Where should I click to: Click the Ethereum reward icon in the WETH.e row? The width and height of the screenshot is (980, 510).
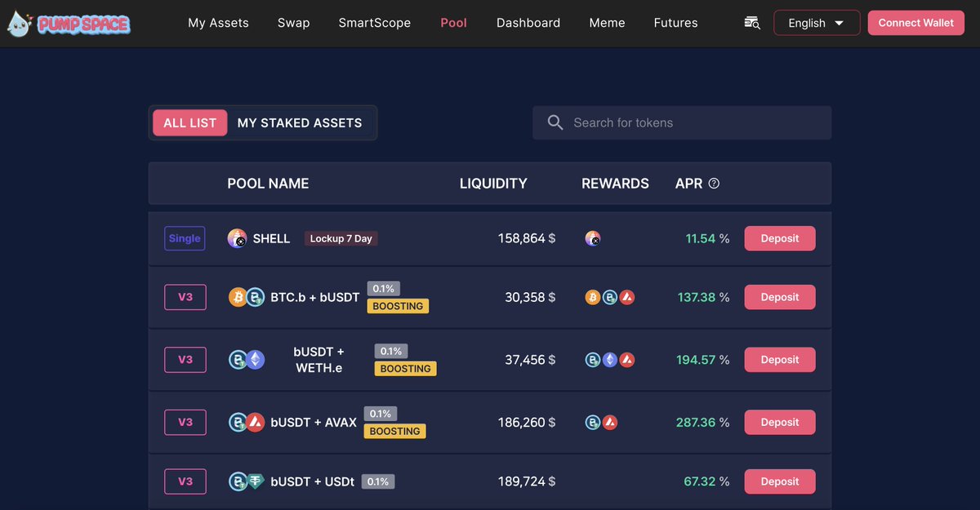click(x=610, y=360)
